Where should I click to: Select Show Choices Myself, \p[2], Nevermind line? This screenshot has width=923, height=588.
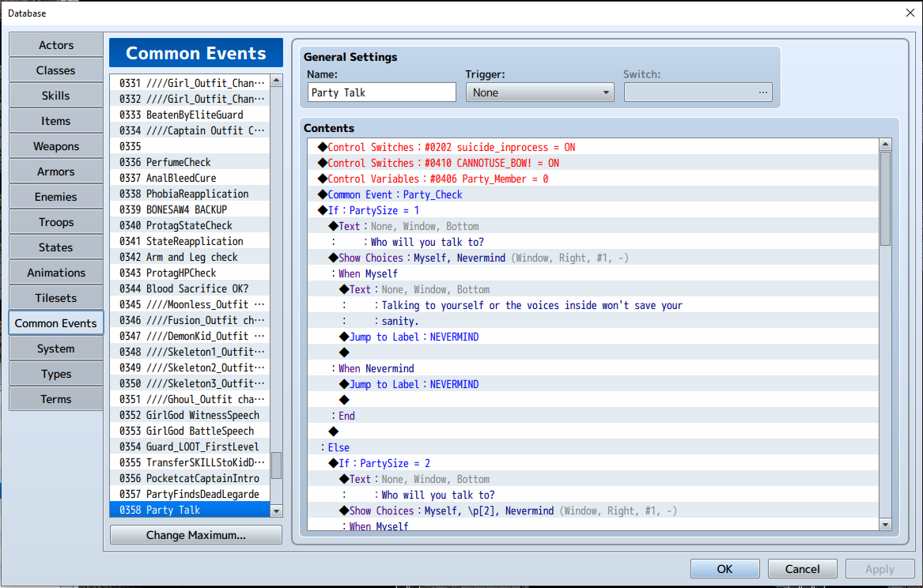coord(593,511)
